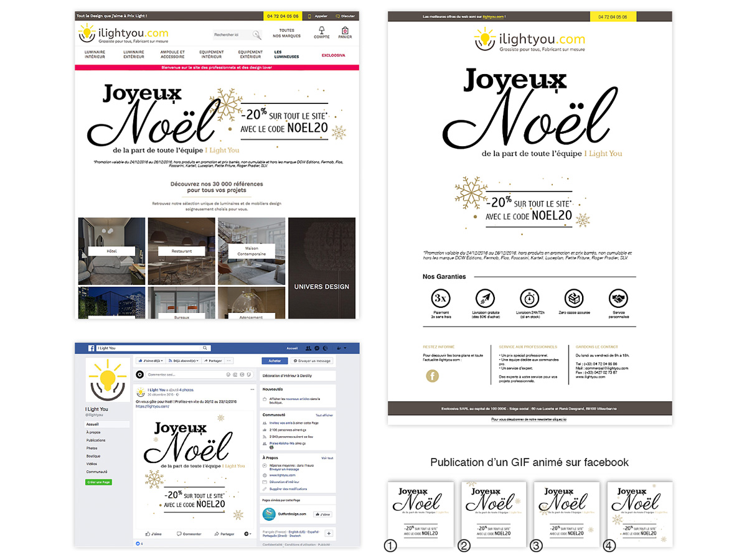This screenshot has height=560, width=747.
Task: Click the Facebook search magnifier icon
Action: click(205, 348)
